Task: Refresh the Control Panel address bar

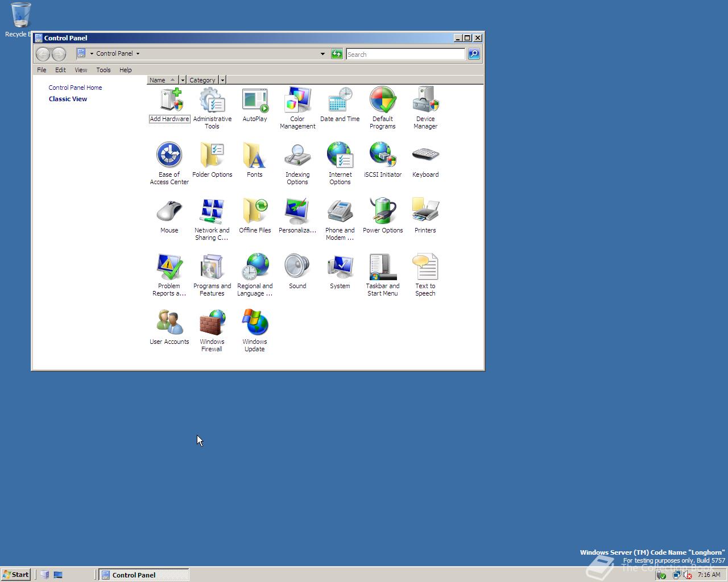Action: coord(337,54)
